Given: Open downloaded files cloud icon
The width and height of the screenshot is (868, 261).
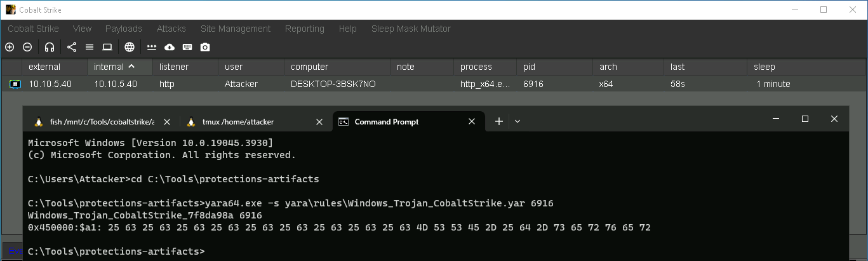Looking at the screenshot, I should pos(170,47).
